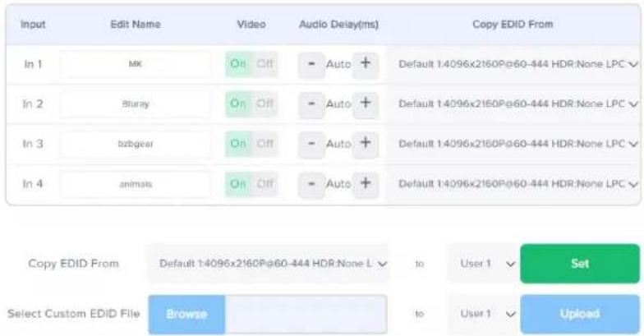Increase audio delay for In 2
This screenshot has height=336, width=644.
tap(366, 104)
